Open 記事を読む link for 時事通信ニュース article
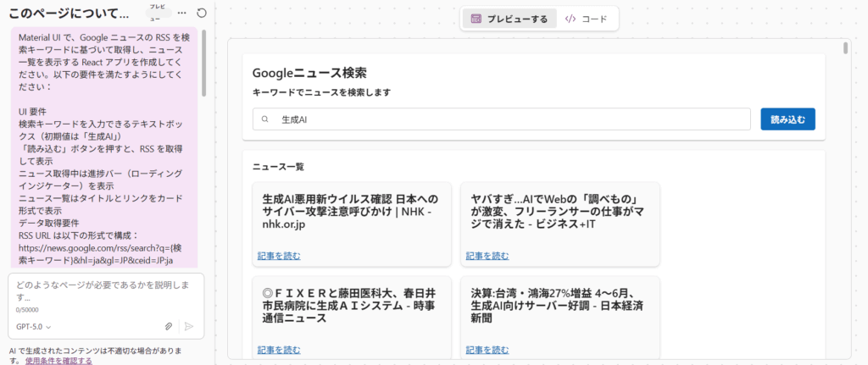The image size is (868, 365). tap(279, 349)
